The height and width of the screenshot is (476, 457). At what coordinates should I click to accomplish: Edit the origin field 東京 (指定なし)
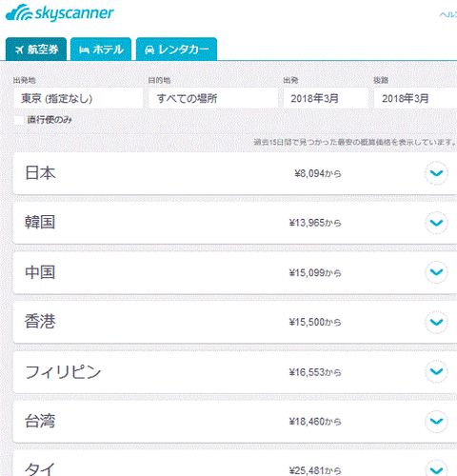[x=78, y=98]
